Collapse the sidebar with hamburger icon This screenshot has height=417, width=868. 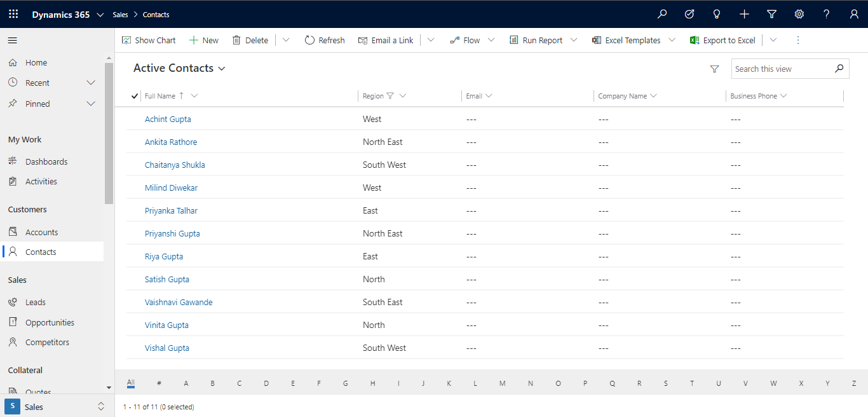coord(13,40)
